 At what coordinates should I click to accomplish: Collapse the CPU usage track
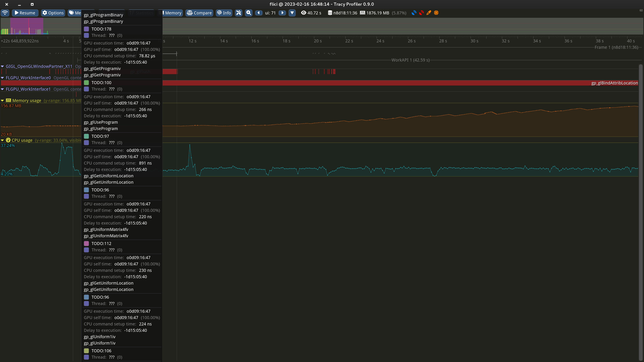pyautogui.click(x=3, y=140)
